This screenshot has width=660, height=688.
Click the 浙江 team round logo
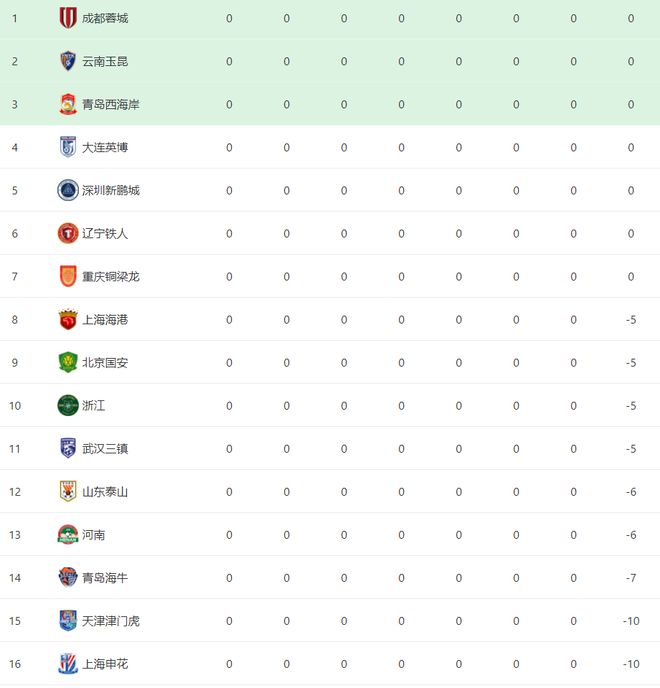[68, 406]
